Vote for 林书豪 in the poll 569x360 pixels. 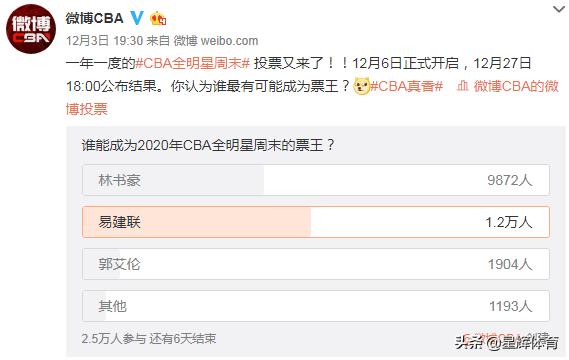316,180
